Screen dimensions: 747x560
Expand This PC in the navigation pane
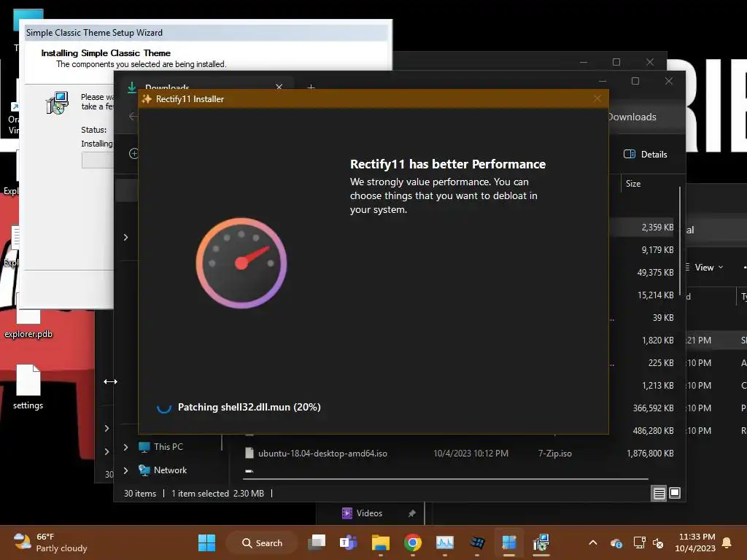pos(125,447)
